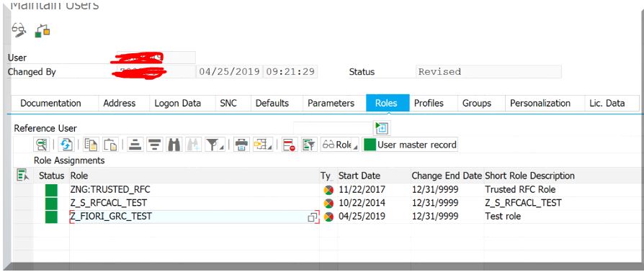Click the Change End Date column header
Viewport: 644px width, 272px height.
tap(447, 176)
